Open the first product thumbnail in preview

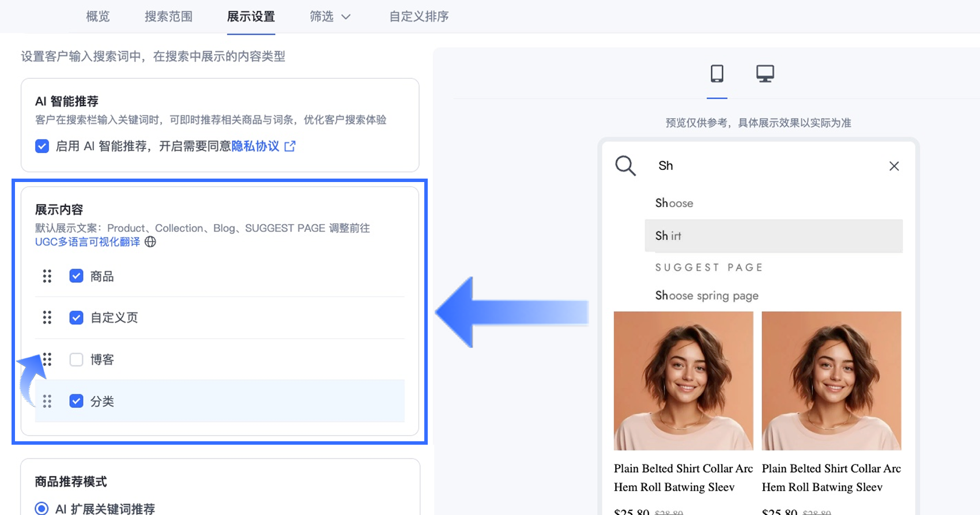click(x=684, y=381)
